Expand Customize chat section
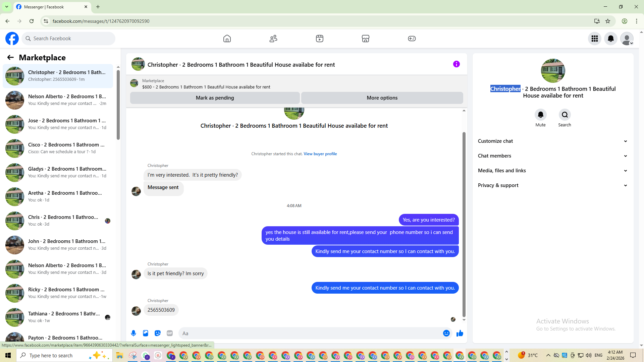The image size is (644, 362). (x=552, y=141)
